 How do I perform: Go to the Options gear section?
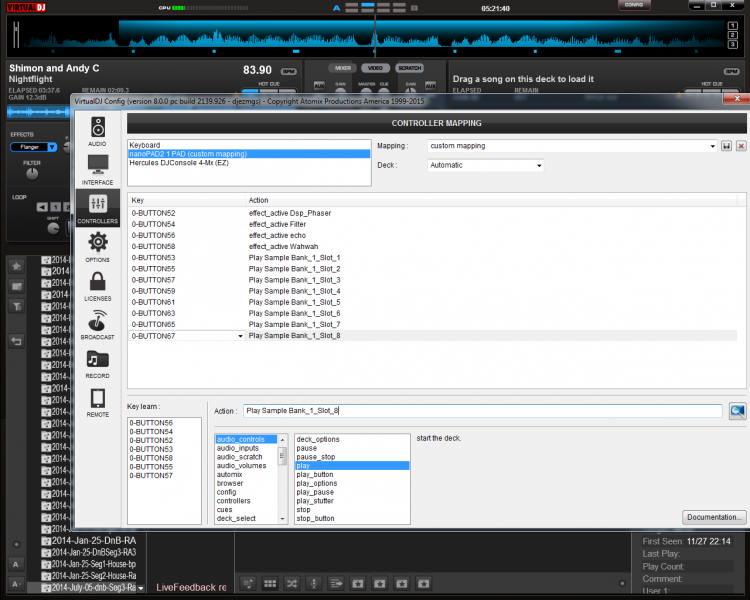point(98,246)
